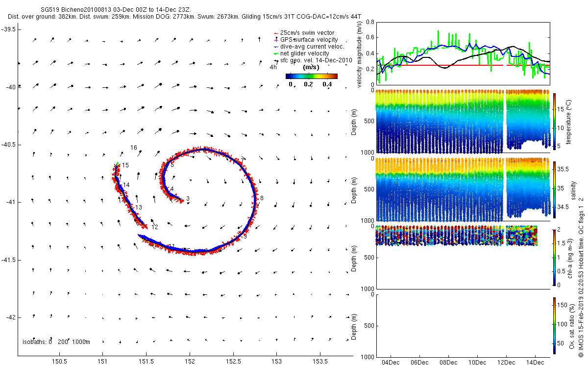Click the '152.5' longitude tick label
The width and height of the screenshot is (588, 368).
[233, 362]
